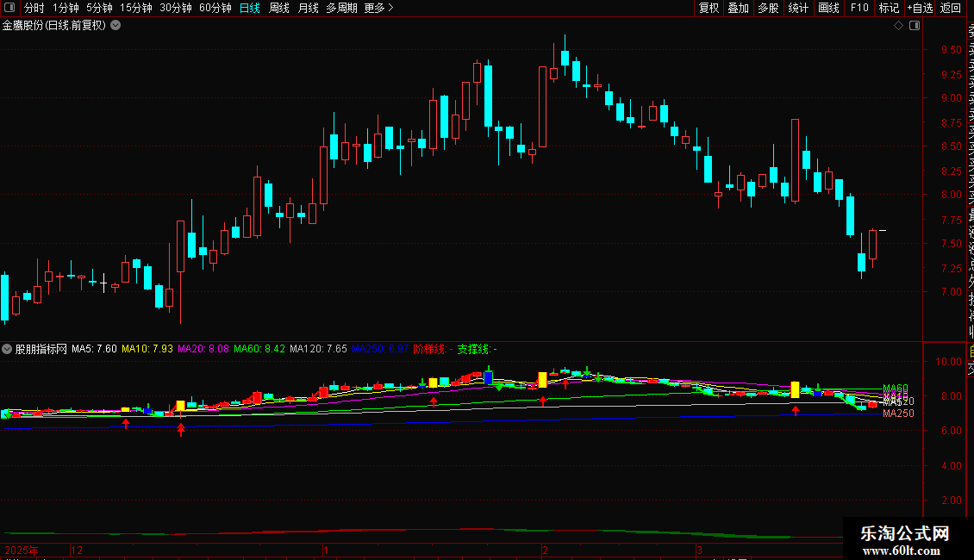Click the 复权 button
Image resolution: width=974 pixels, height=560 pixels.
click(x=709, y=8)
